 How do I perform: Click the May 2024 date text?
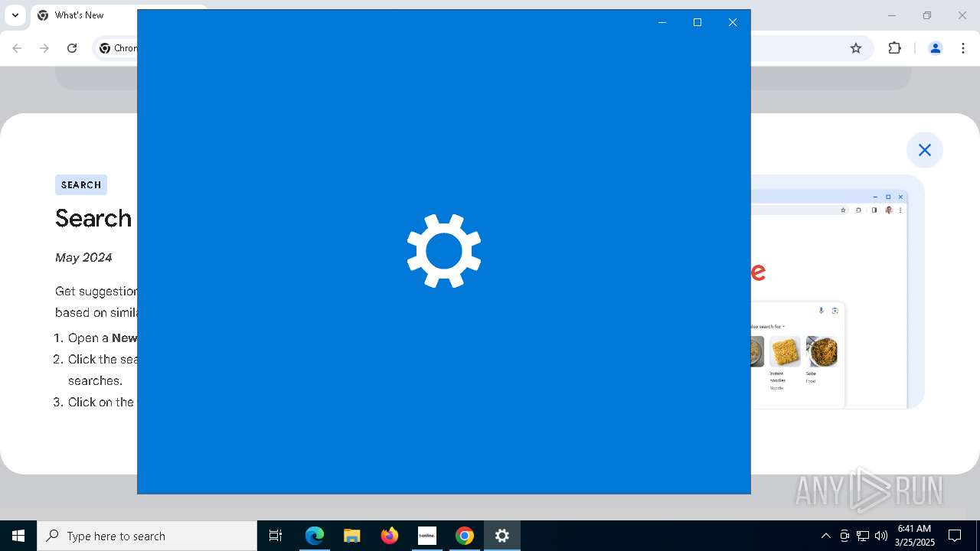click(x=83, y=258)
